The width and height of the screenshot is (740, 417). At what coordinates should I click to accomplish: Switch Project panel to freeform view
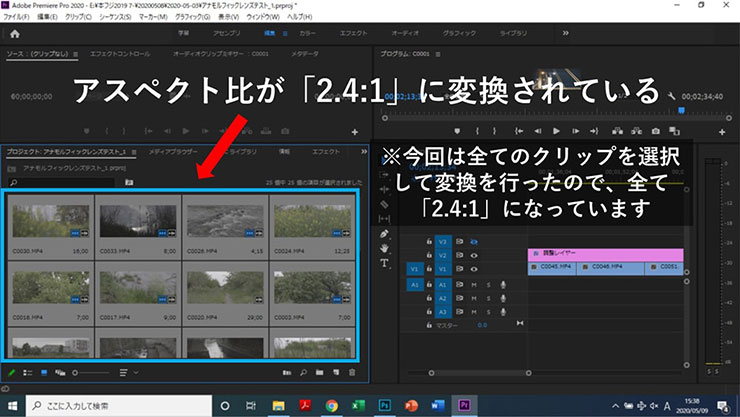pos(60,373)
